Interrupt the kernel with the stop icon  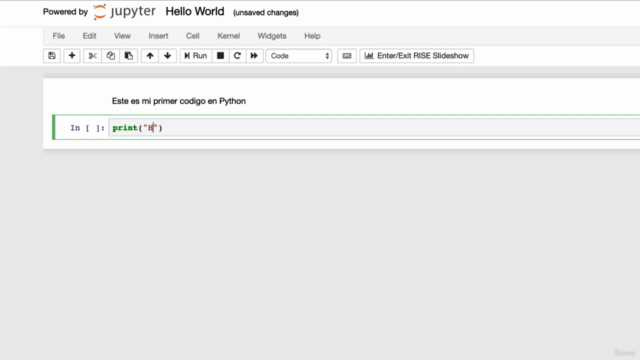(220, 56)
